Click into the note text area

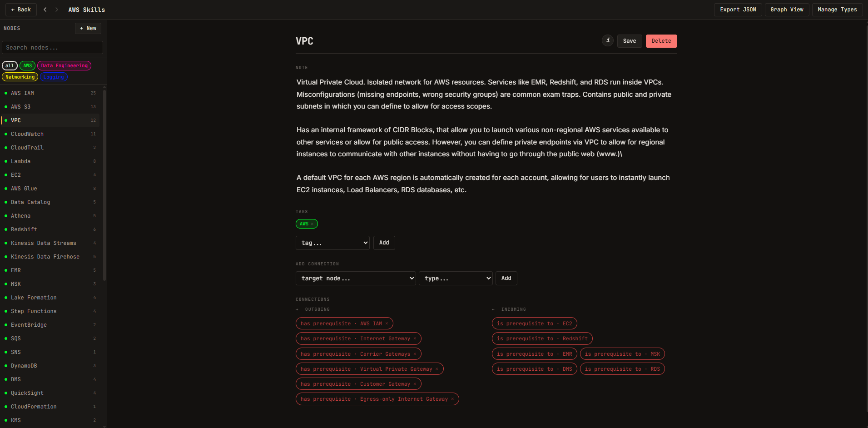tap(486, 136)
